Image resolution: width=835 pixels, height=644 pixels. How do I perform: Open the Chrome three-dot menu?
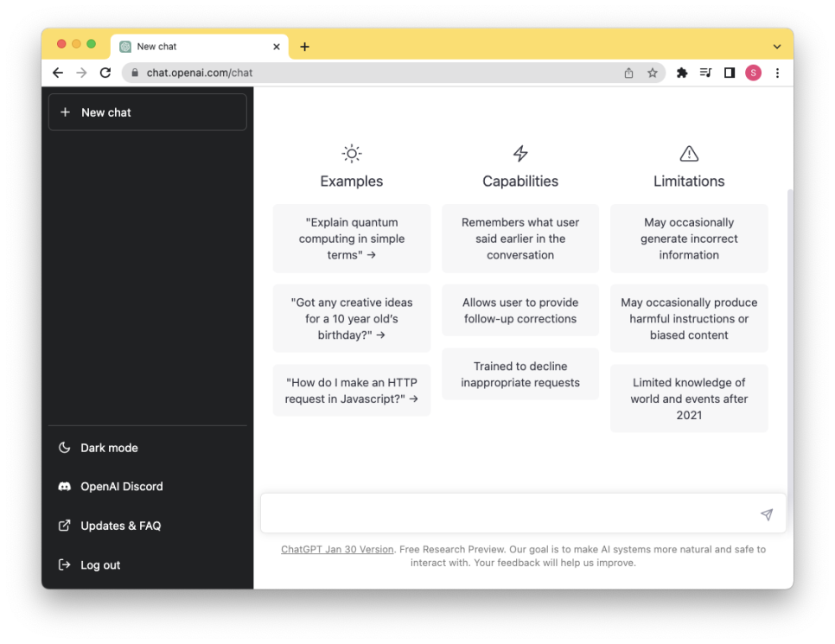pos(777,73)
